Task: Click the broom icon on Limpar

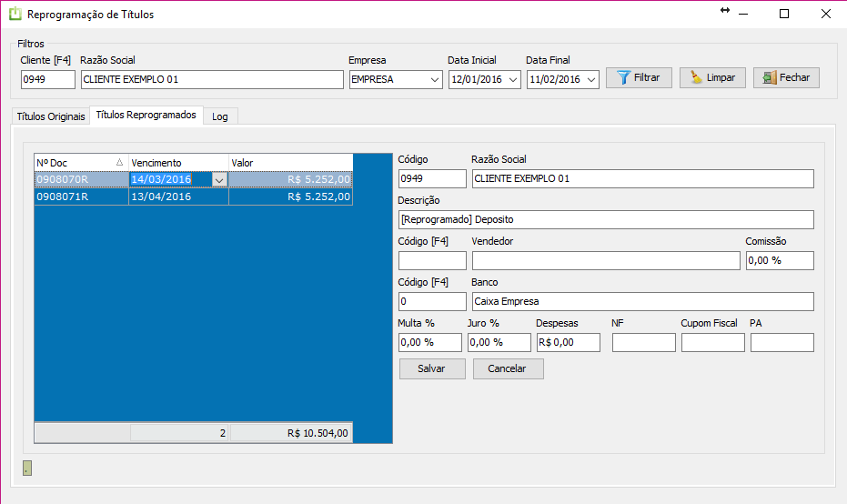Action: pos(696,78)
